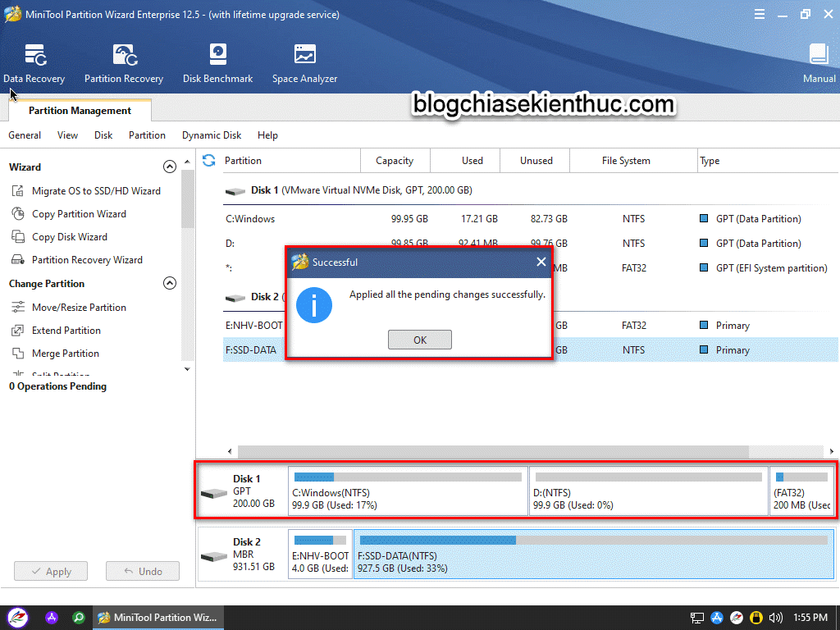Screen dimensions: 840x630
Task: Click the network tray icon
Action: (x=697, y=619)
